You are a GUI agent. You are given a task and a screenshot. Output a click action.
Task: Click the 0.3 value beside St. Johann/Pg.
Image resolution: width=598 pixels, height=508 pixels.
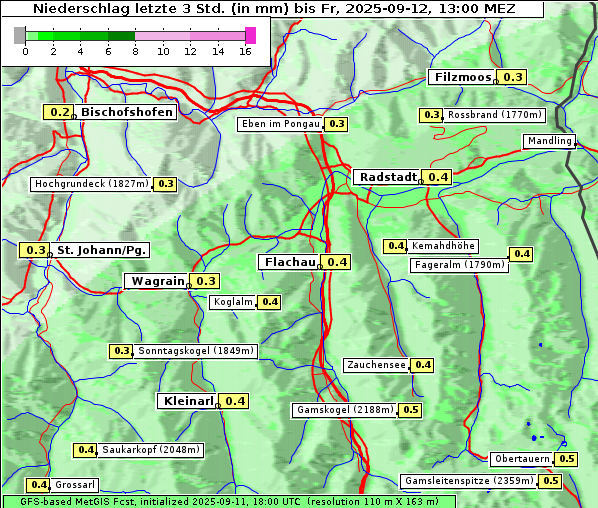pyautogui.click(x=34, y=251)
